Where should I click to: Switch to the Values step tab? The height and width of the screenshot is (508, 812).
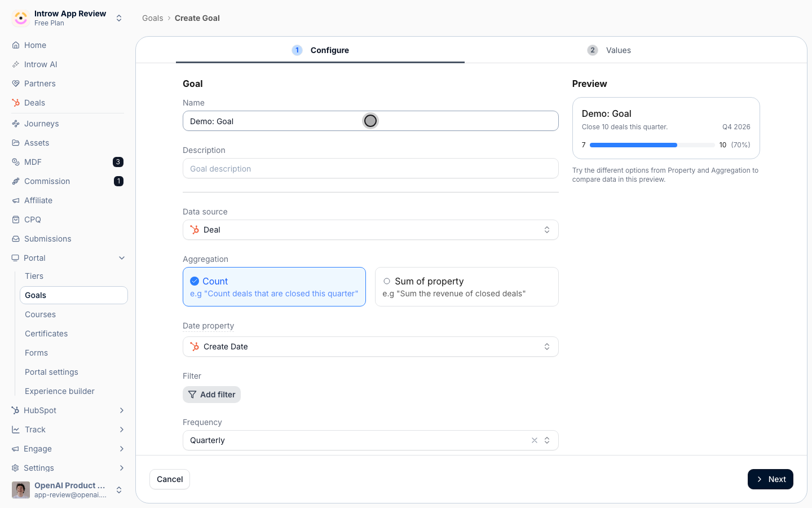click(x=609, y=50)
